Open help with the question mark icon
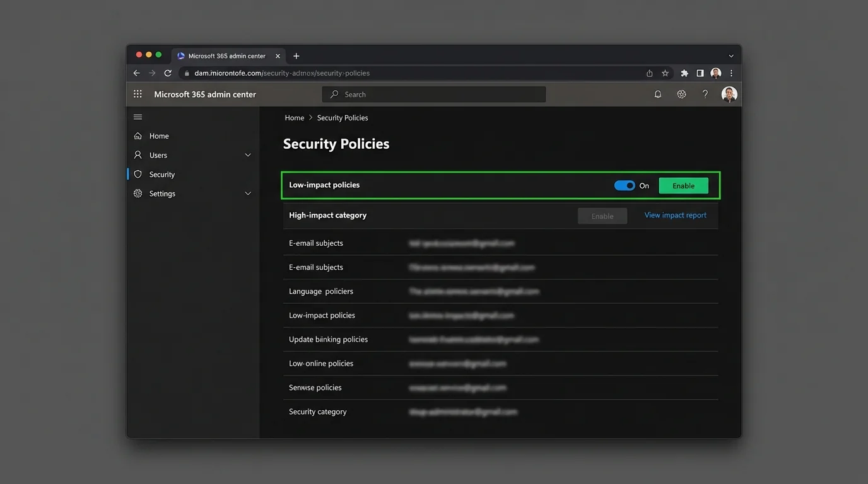Viewport: 868px width, 484px height. pos(705,93)
